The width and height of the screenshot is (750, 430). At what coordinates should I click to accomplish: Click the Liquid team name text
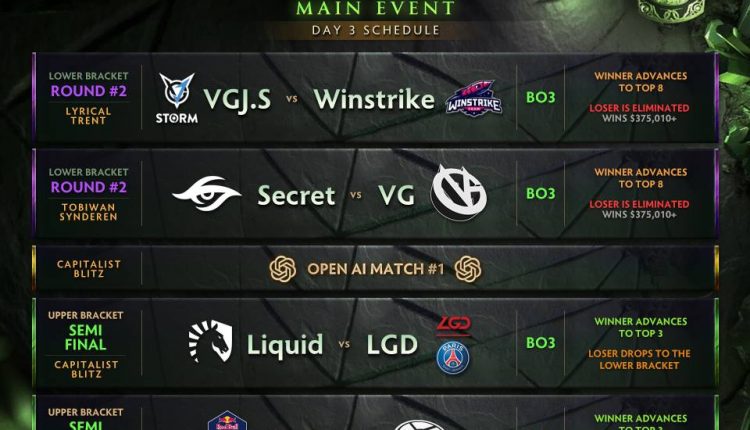pos(285,345)
